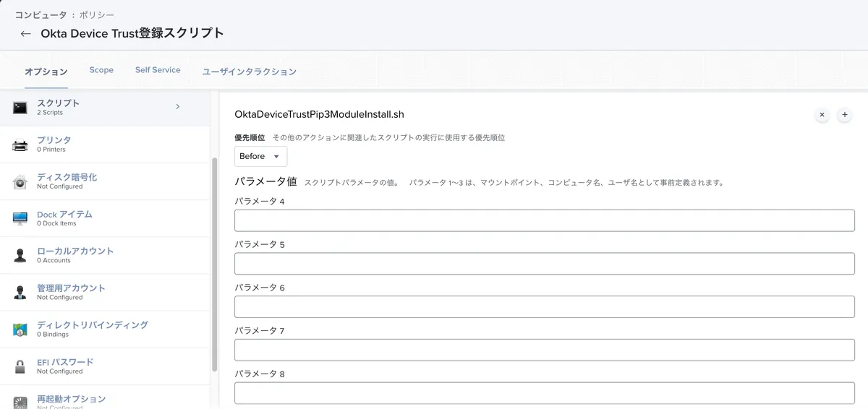Viewport: 868px width, 409px height.
Task: Expand the スクリプト section chevron
Action: [x=178, y=107]
